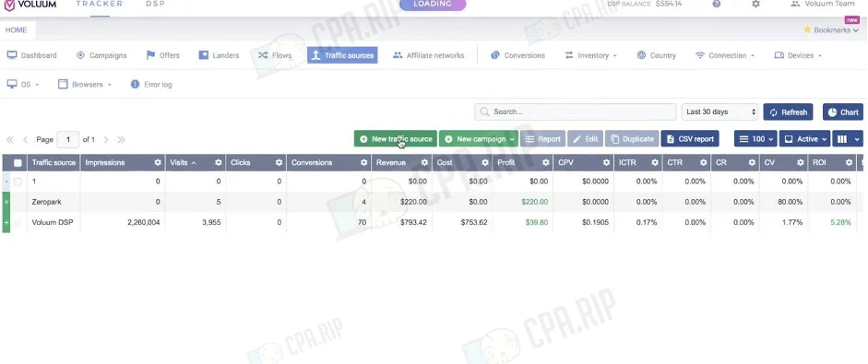
Task: Open the Error log view
Action: [151, 85]
